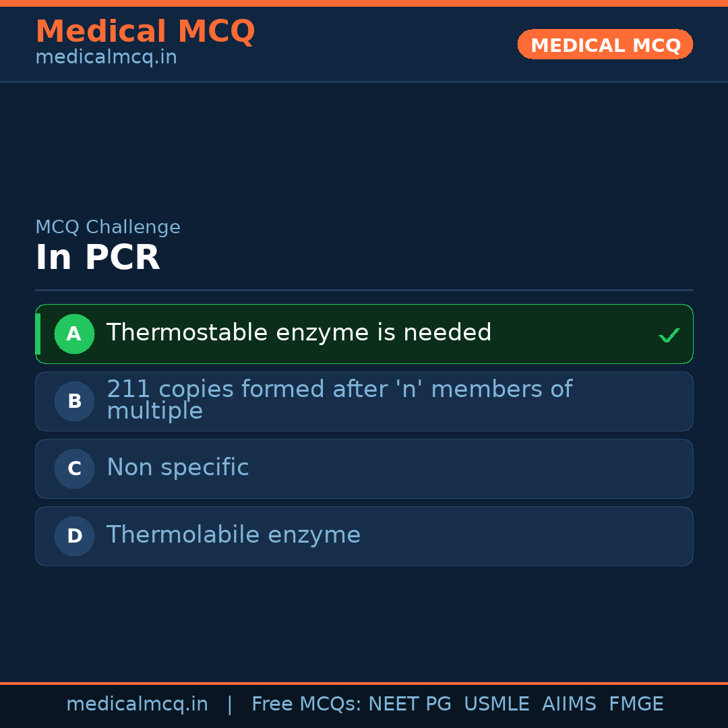Open the medicalmcq.in link in the footer
The height and width of the screenshot is (728, 728).
click(x=137, y=704)
